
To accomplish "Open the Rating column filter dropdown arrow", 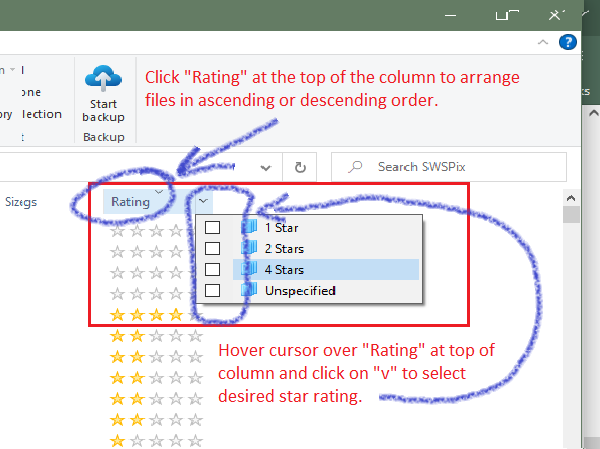I will click(x=205, y=201).
